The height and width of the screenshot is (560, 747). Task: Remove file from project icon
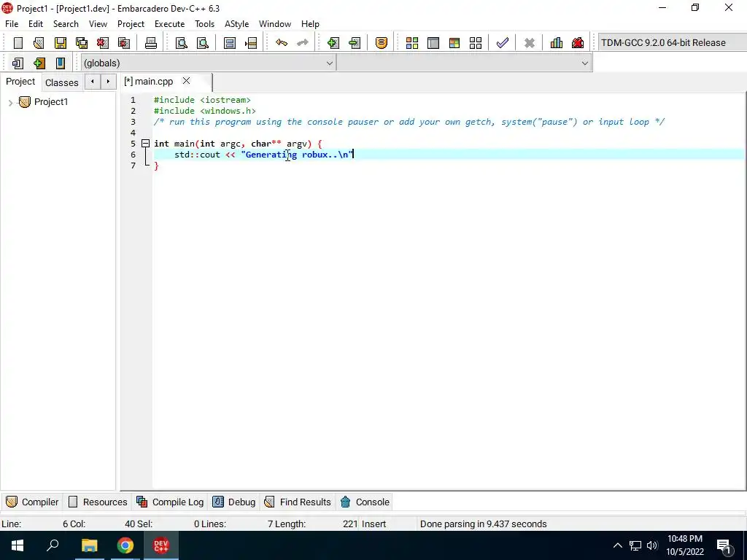pos(355,43)
